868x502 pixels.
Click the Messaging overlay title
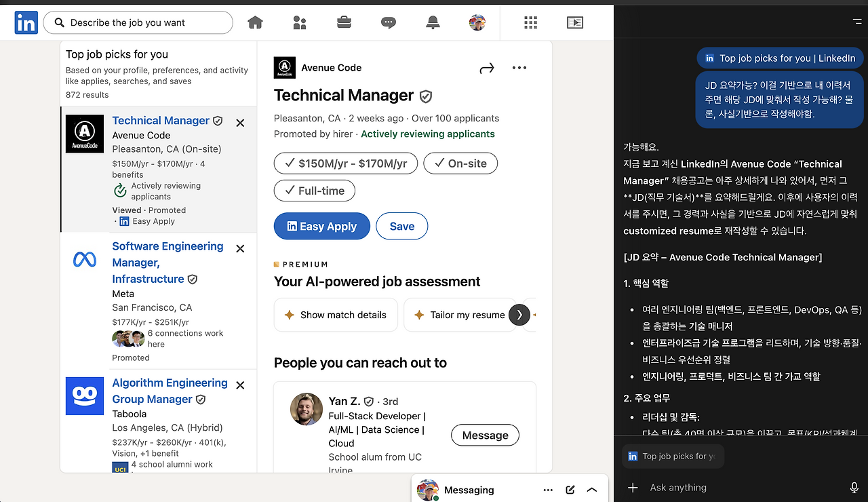coord(469,490)
